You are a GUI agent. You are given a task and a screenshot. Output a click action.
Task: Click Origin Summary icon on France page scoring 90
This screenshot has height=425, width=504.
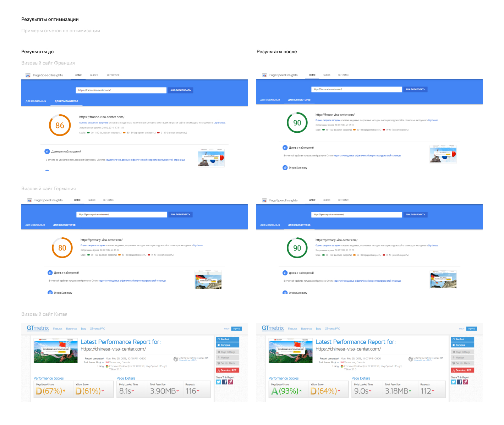(x=285, y=168)
